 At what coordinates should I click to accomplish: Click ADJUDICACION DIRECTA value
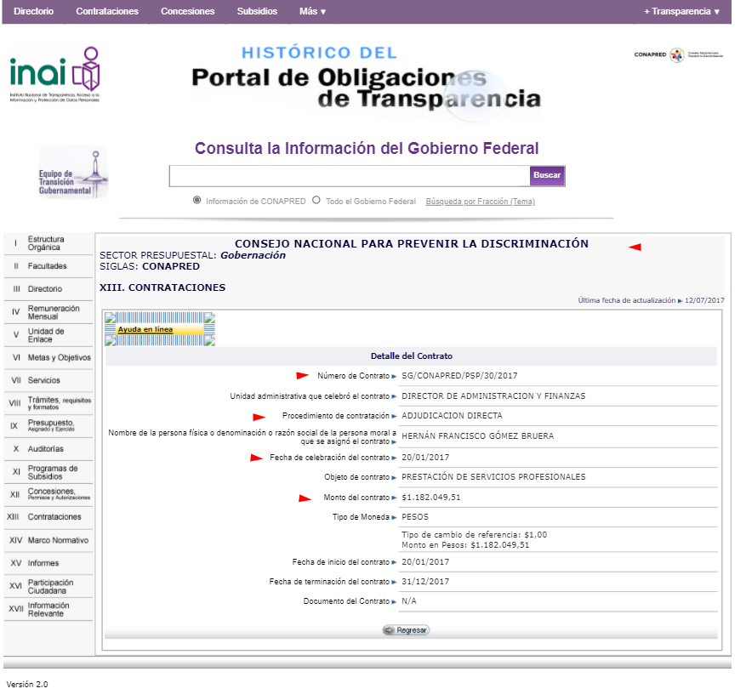(452, 415)
